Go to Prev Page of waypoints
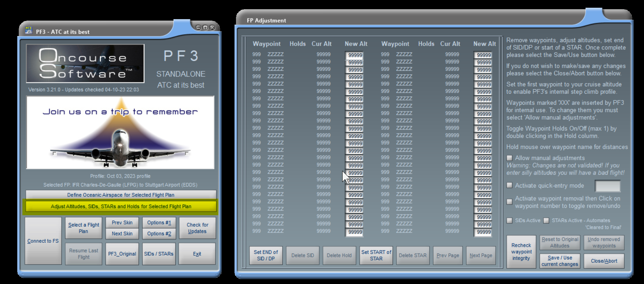 coord(448,255)
